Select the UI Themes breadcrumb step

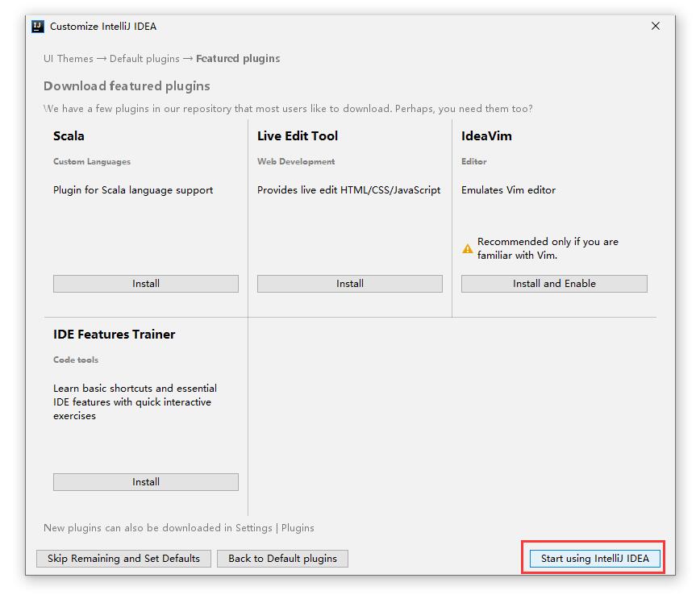[69, 59]
